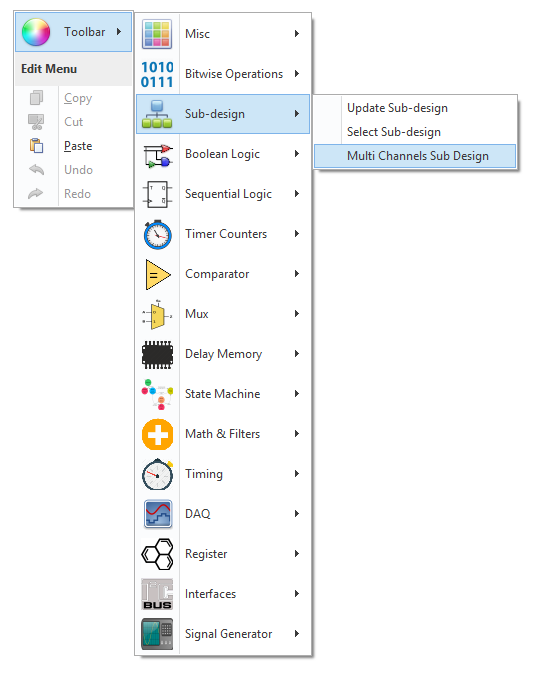Expand the State Machine submenu arrow

297,394
